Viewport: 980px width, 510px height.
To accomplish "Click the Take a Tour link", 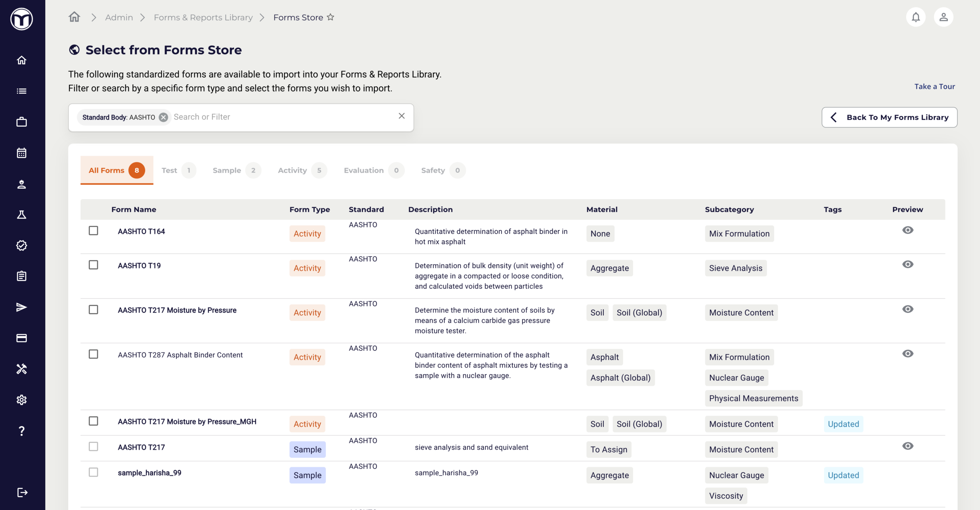I will point(934,87).
